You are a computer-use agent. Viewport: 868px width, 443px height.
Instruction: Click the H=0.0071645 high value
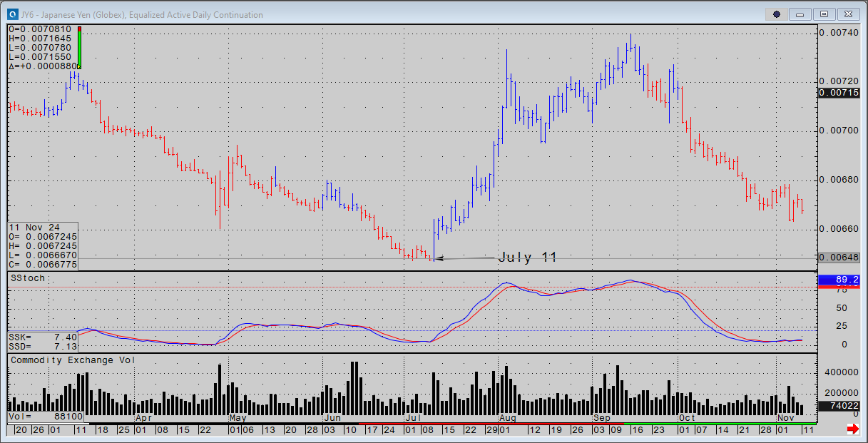(x=40, y=39)
